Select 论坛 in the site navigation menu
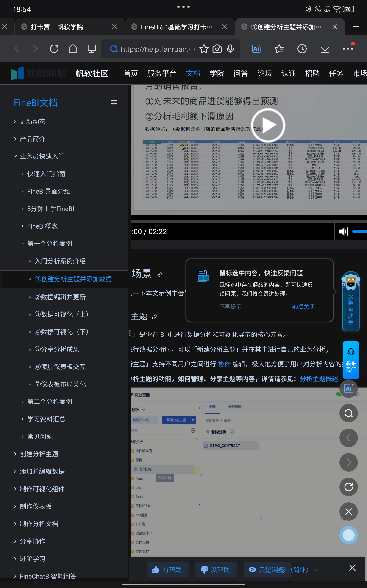The width and height of the screenshot is (367, 588). [x=264, y=73]
